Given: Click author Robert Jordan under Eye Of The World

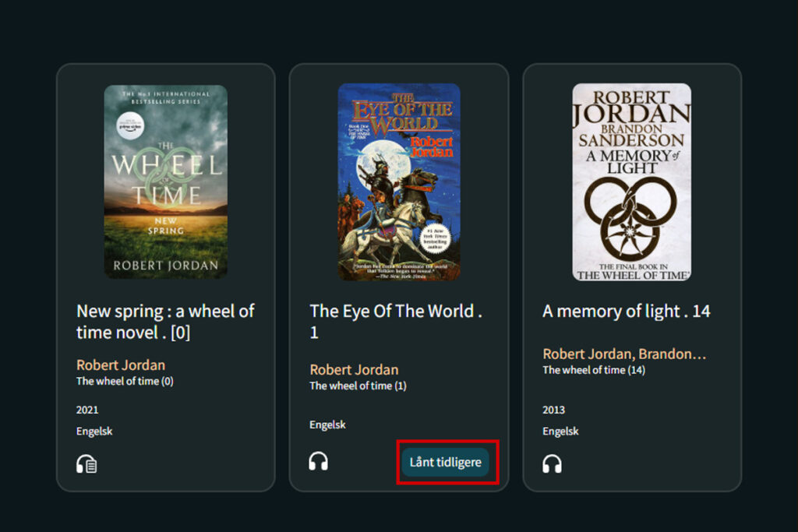Looking at the screenshot, I should 354,369.
